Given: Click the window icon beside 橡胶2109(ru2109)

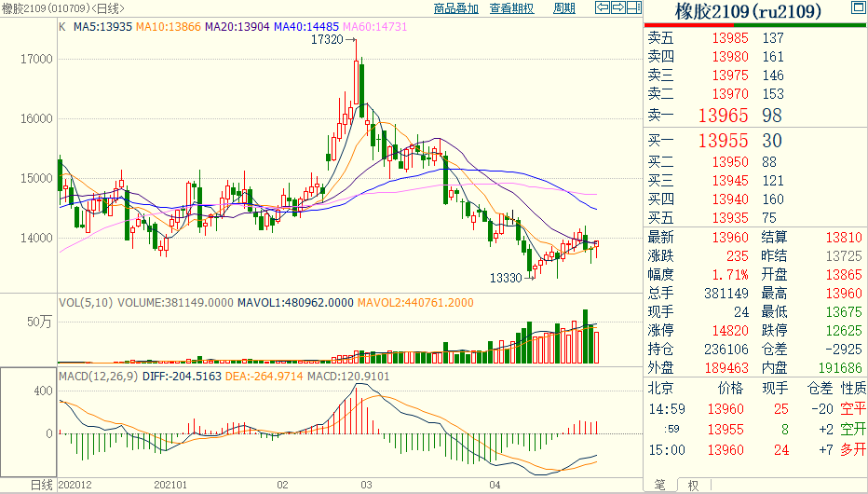Looking at the screenshot, I should point(858,7).
